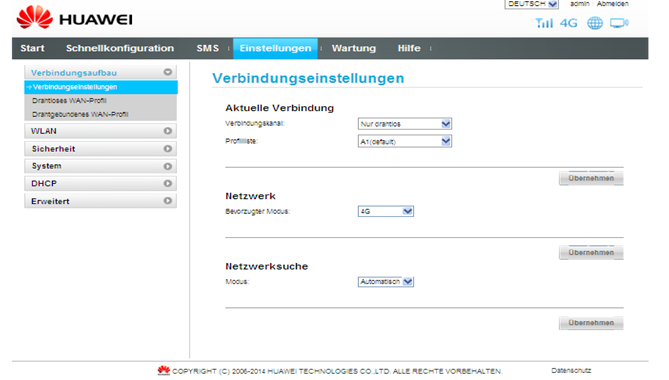Image resolution: width=669 pixels, height=380 pixels.
Task: Click the admin user link
Action: tap(579, 4)
